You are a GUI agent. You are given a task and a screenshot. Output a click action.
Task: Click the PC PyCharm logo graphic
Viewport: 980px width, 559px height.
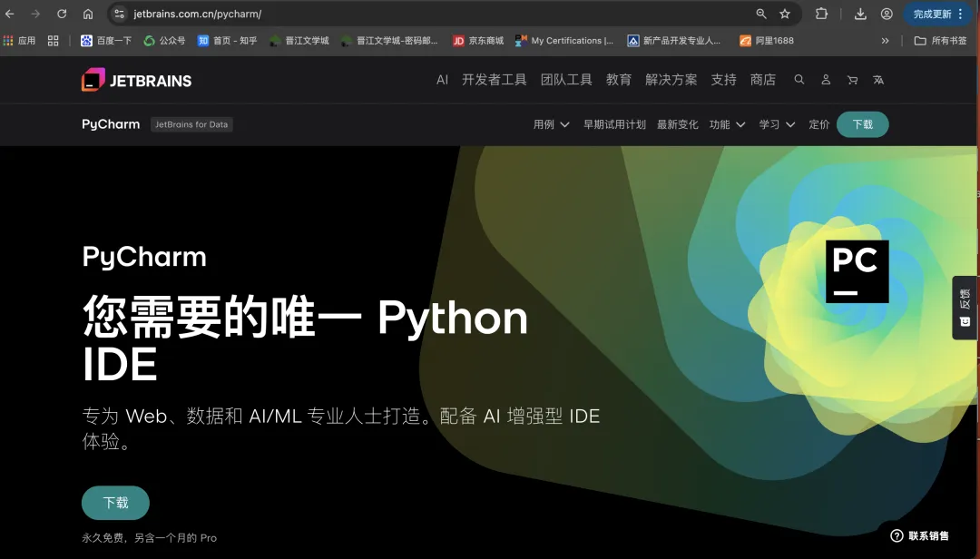point(857,271)
